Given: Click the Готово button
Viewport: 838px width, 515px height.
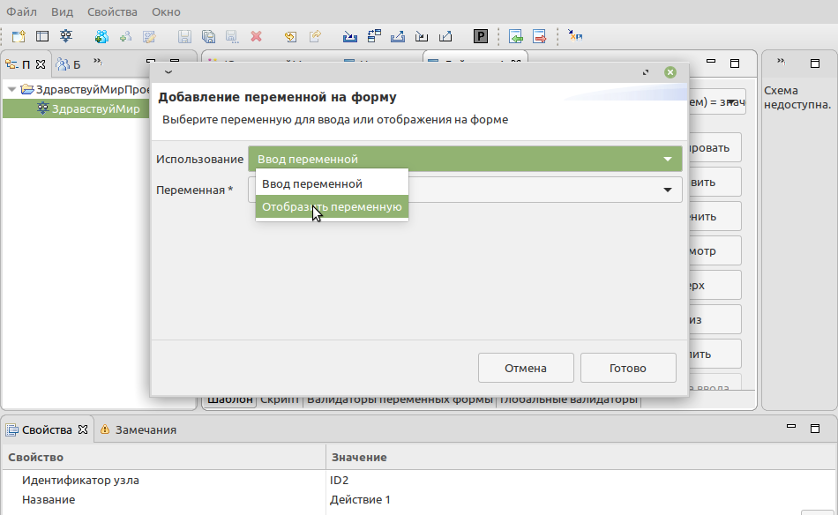Looking at the screenshot, I should click(628, 368).
